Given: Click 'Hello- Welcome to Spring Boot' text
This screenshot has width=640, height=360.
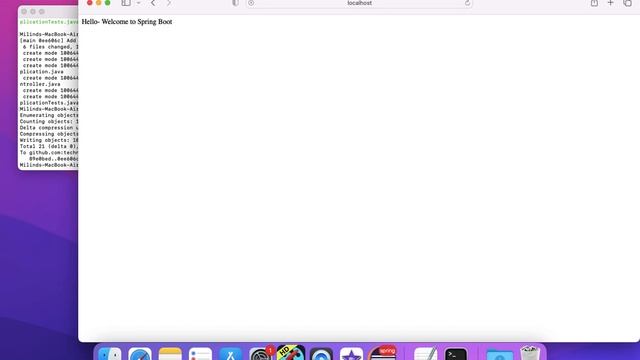Looking at the screenshot, I should click(127, 22).
